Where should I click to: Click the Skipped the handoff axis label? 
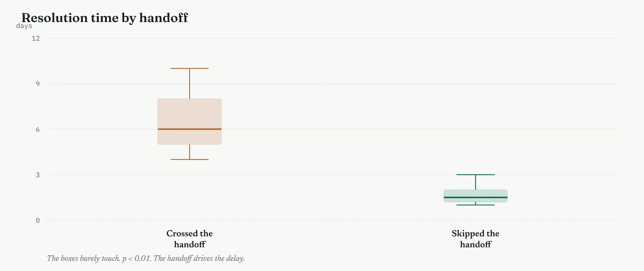click(475, 239)
